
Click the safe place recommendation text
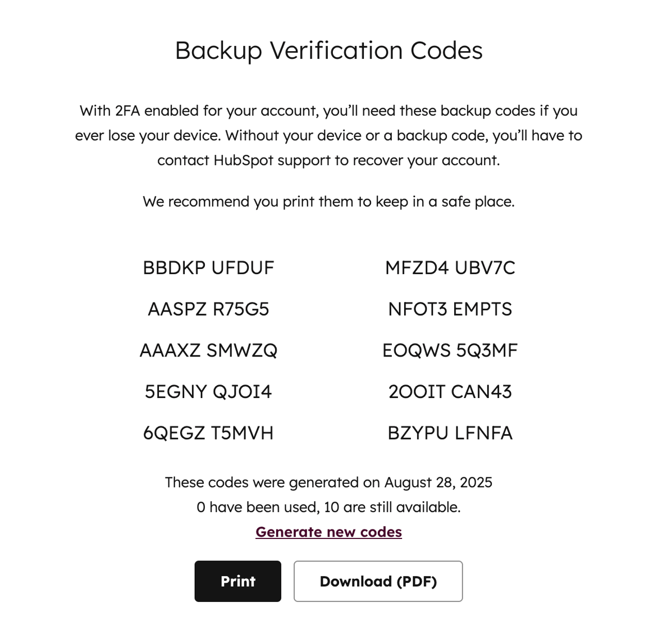[x=328, y=202]
